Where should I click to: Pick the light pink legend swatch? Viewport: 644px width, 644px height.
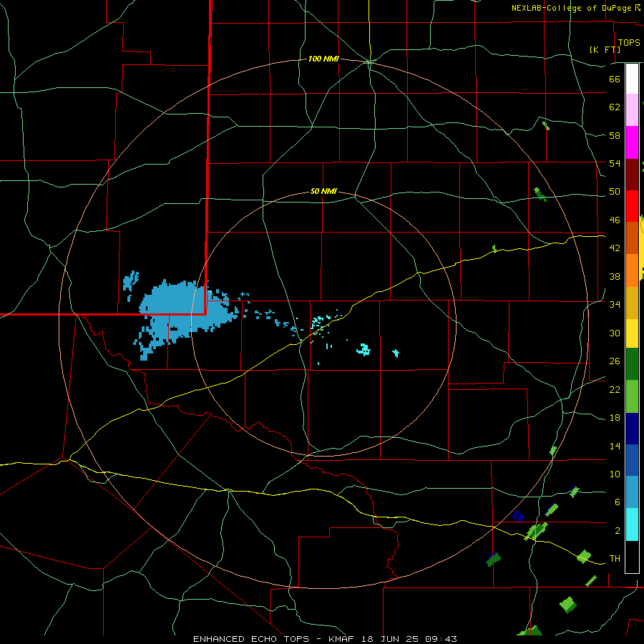tap(632, 109)
